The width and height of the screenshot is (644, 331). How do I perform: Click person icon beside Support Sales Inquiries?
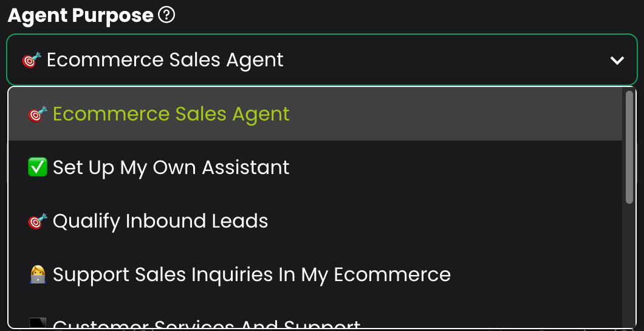click(38, 274)
